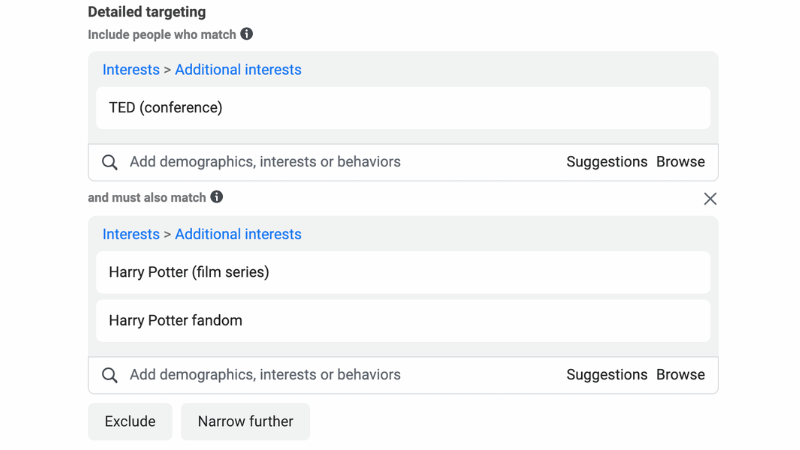This screenshot has width=800, height=450.
Task: Remove the 'and must also match' section
Action: [x=710, y=199]
